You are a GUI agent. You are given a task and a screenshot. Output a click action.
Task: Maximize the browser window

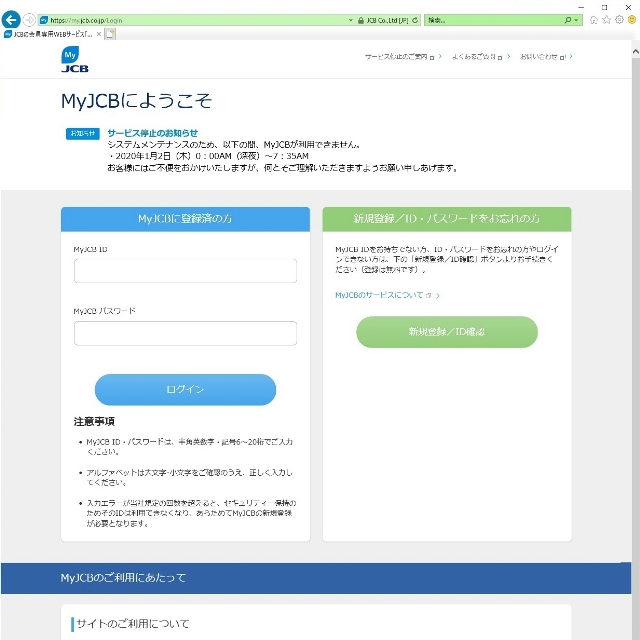pyautogui.click(x=604, y=7)
